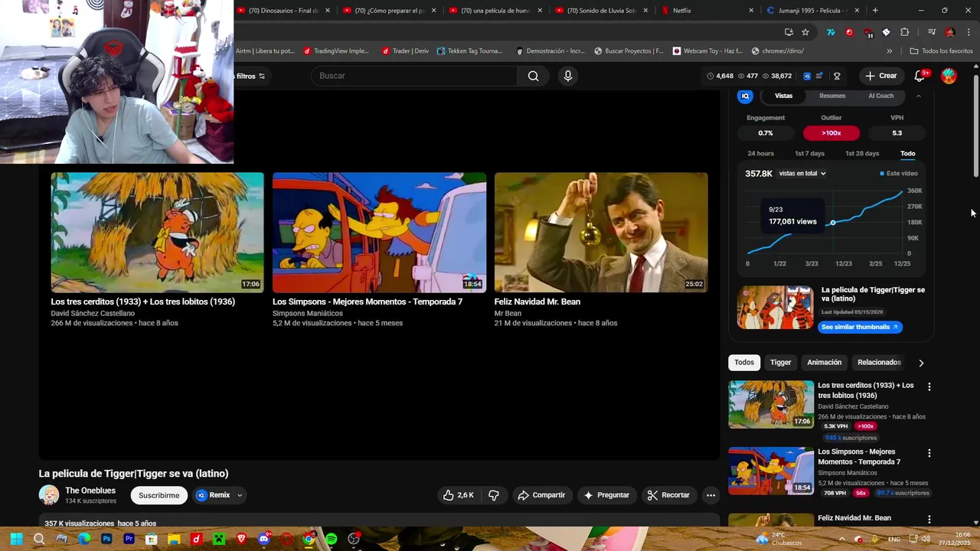
Task: Switch to AI Coach tab
Action: click(x=880, y=96)
